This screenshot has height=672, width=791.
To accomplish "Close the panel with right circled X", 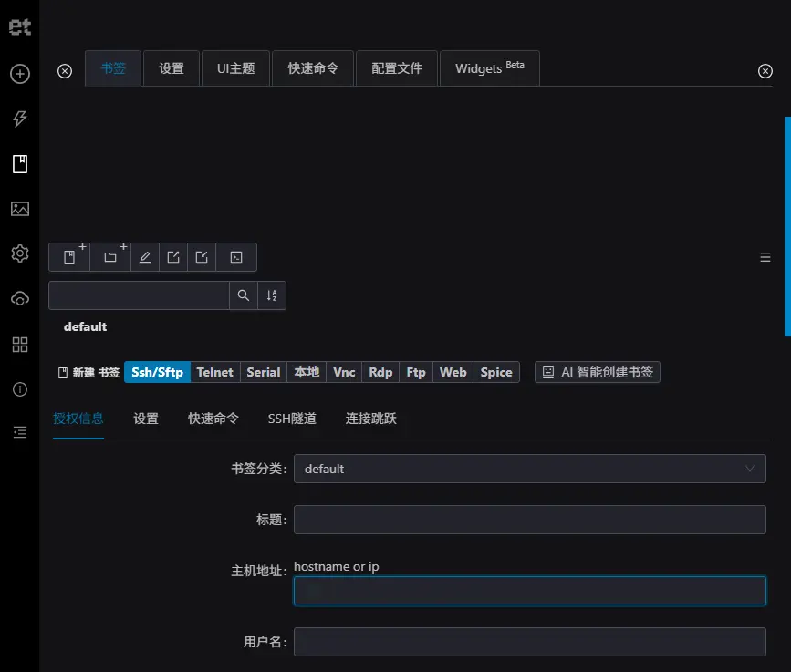I will tap(765, 71).
